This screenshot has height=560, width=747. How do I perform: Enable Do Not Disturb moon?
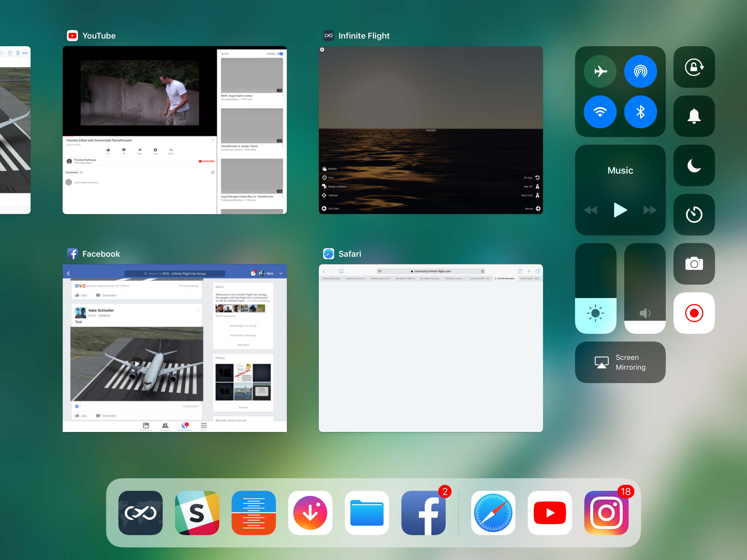[x=694, y=165]
